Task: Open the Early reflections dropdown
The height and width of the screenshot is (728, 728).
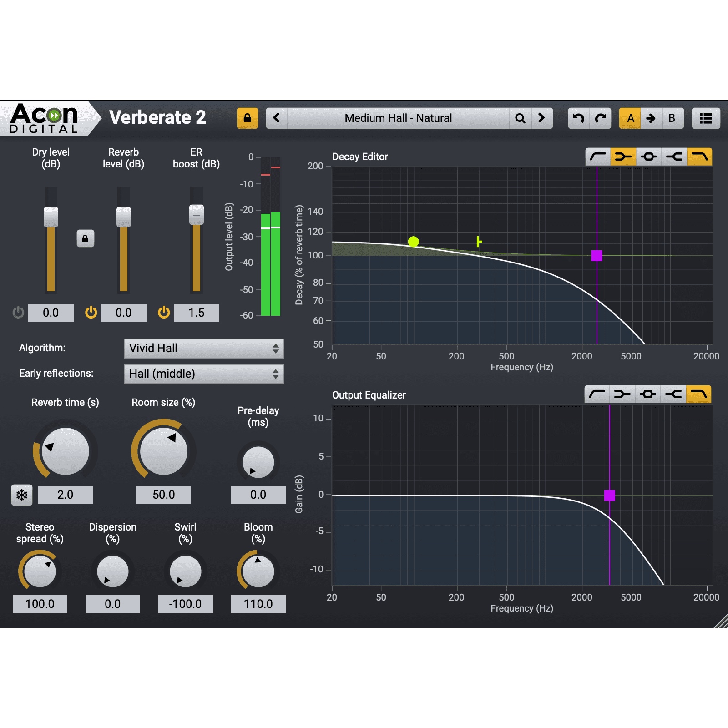Action: [203, 374]
